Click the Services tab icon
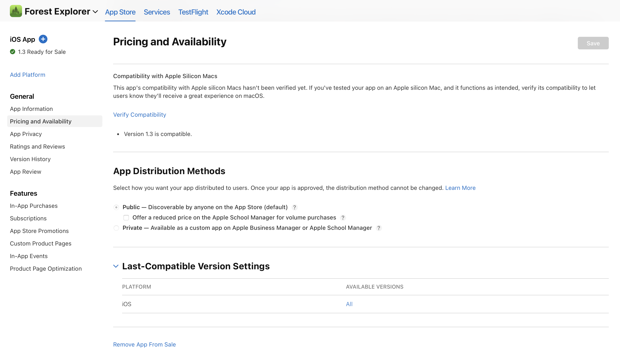Viewport: 620px width, 364px height. coord(157,12)
